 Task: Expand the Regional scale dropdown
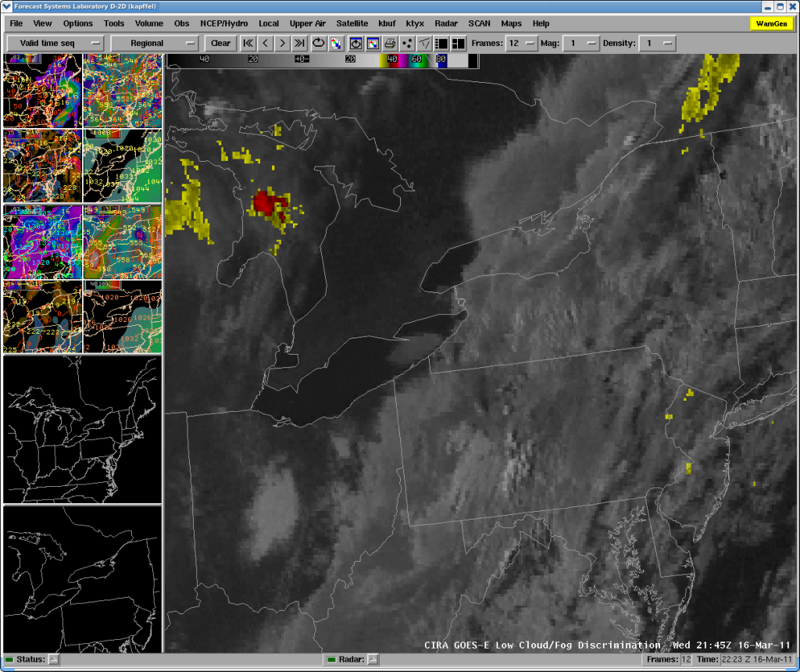tap(155, 43)
